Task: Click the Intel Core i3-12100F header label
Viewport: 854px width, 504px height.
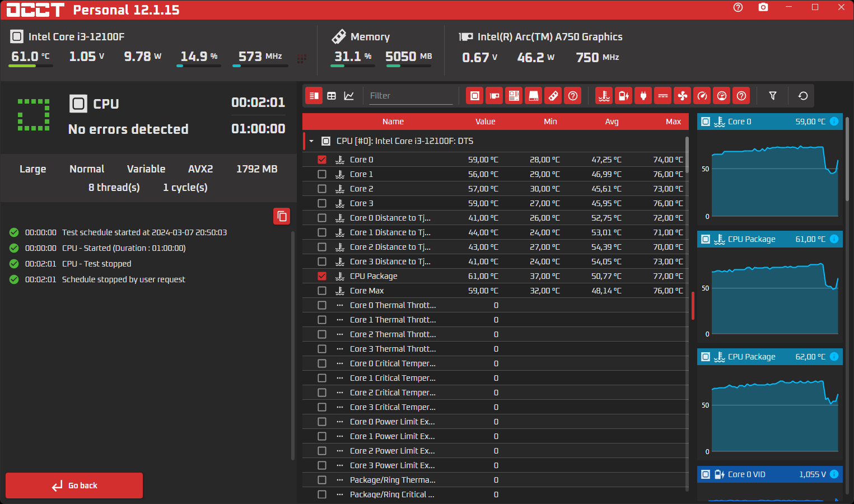Action: [77, 37]
